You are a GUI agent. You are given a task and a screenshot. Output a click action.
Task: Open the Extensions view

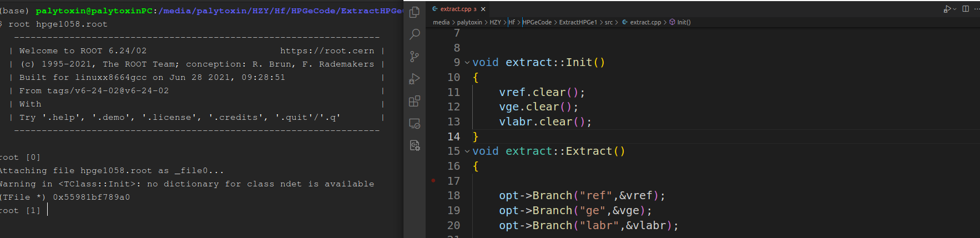pyautogui.click(x=415, y=101)
